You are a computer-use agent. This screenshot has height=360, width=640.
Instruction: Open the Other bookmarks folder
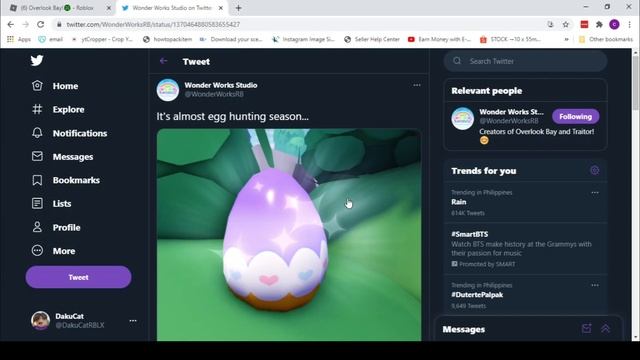pos(606,39)
